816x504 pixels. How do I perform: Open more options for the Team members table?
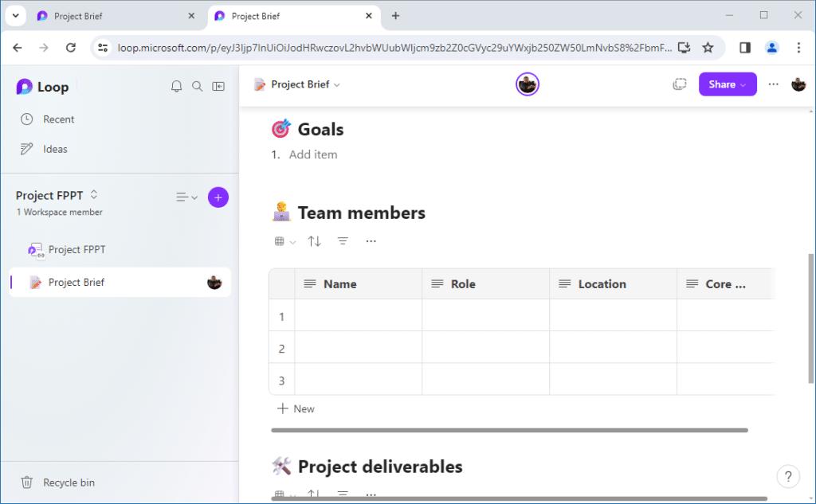click(371, 240)
